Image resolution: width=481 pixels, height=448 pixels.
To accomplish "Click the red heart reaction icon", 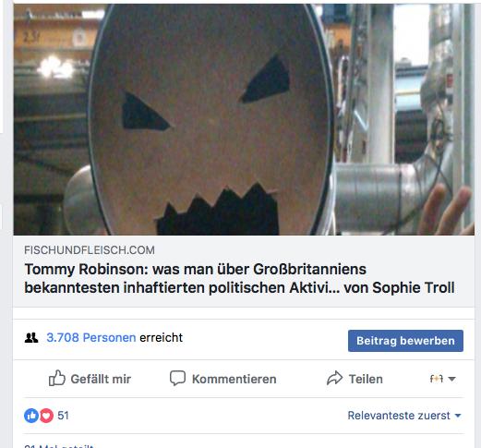I will pos(46,416).
